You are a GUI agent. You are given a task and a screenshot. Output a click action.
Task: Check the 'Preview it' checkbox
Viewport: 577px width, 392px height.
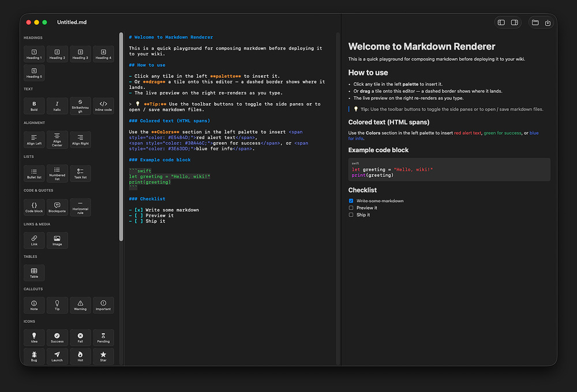[x=351, y=208]
